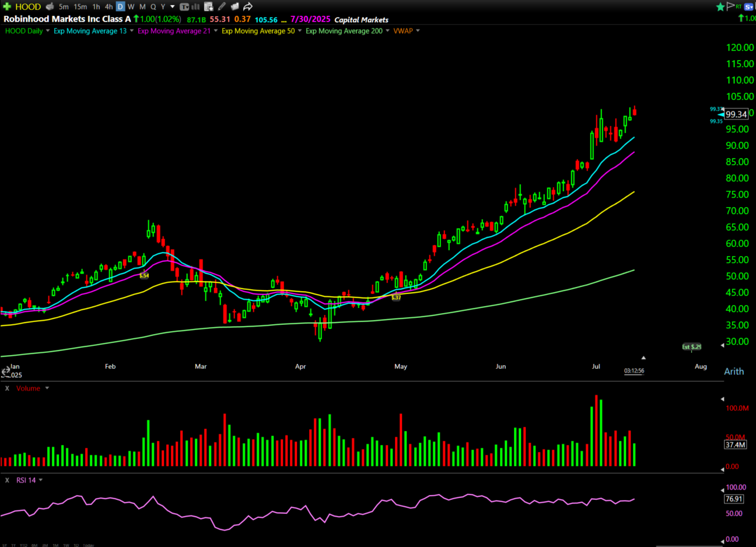Image resolution: width=756 pixels, height=547 pixels.
Task: Open the VWAP indicator dropdown
Action: click(418, 31)
